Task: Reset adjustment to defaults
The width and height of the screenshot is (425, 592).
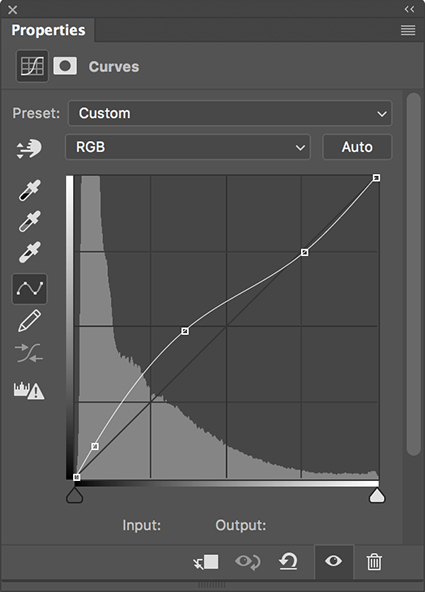Action: pyautogui.click(x=288, y=561)
